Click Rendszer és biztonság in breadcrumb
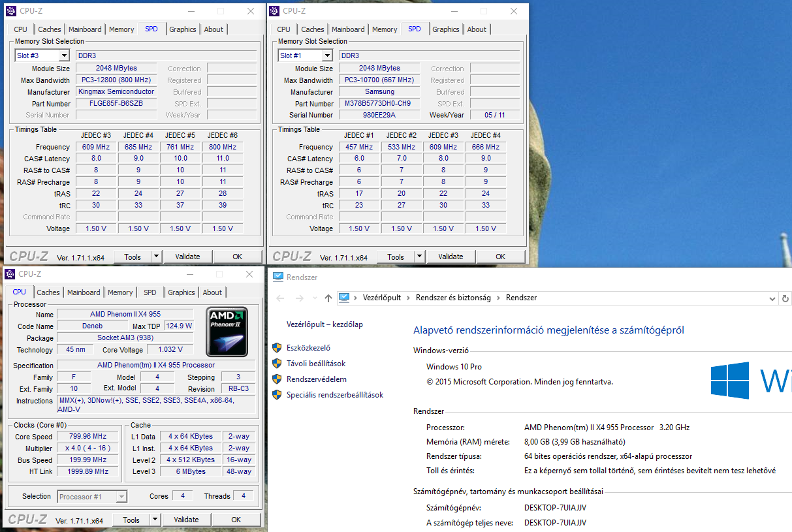 coord(453,298)
